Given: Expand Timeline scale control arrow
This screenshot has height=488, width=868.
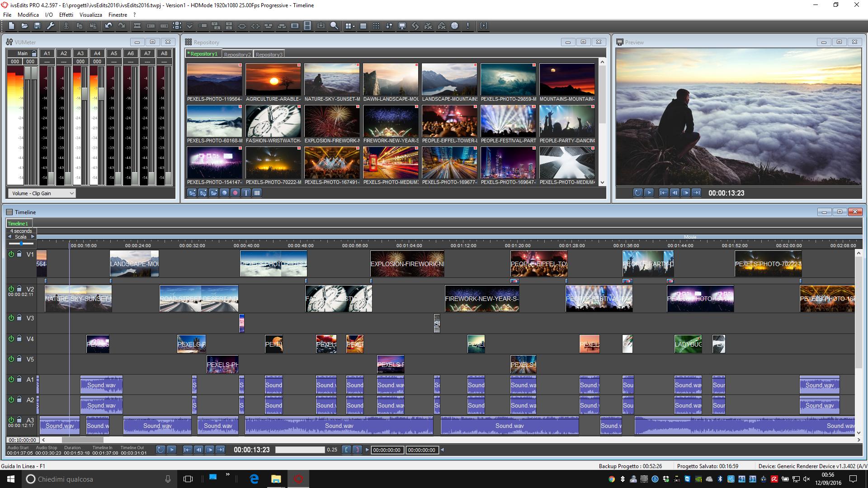Looking at the screenshot, I should (x=33, y=236).
